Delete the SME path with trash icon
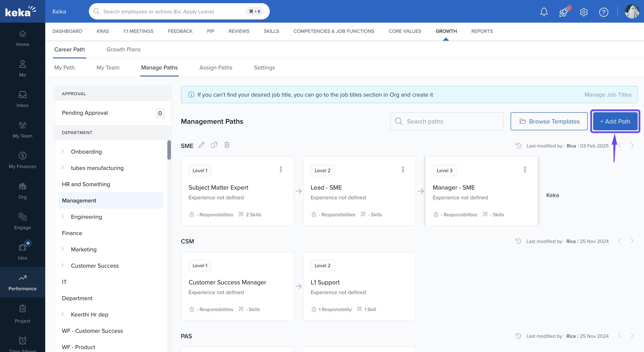The height and width of the screenshot is (352, 644). click(x=227, y=145)
